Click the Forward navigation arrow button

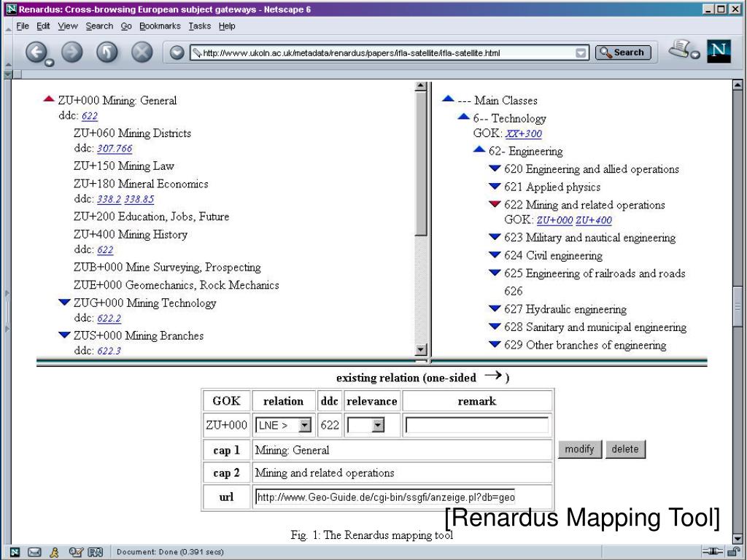click(72, 52)
